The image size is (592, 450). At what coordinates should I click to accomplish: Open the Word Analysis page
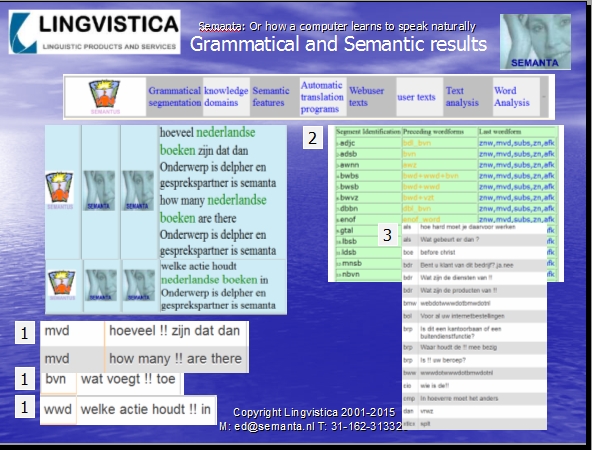click(x=512, y=97)
